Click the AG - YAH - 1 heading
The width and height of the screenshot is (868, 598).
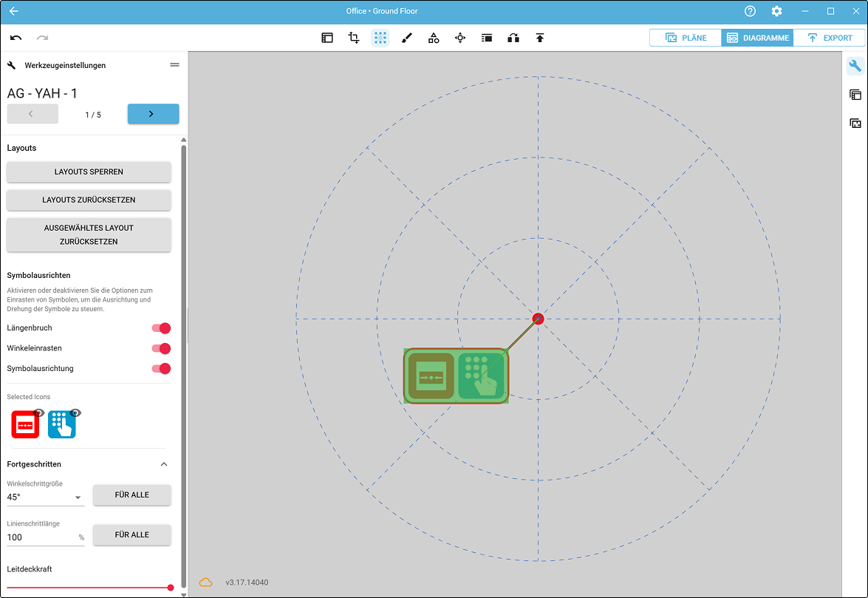[x=42, y=93]
